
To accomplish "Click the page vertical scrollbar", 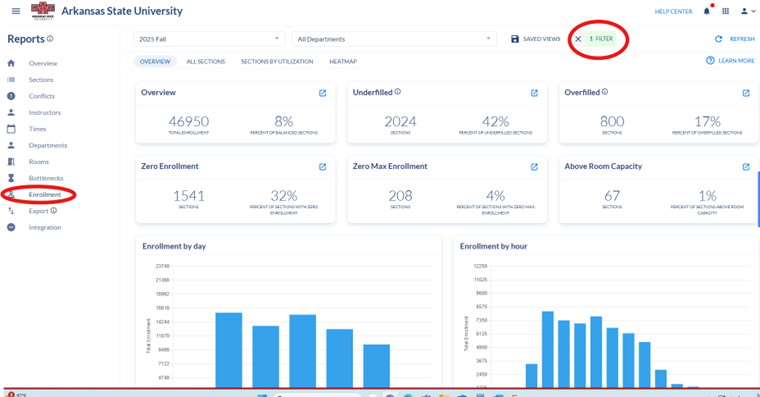I will 758,199.
